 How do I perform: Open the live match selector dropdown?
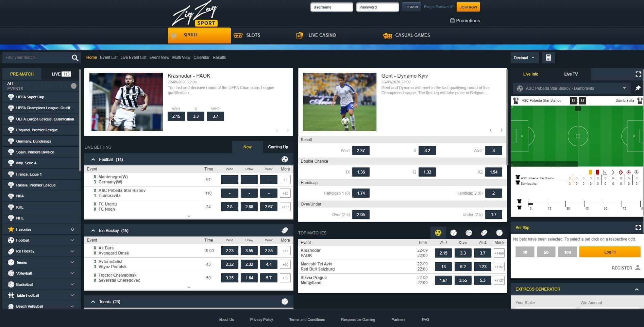pyautogui.click(x=572, y=88)
